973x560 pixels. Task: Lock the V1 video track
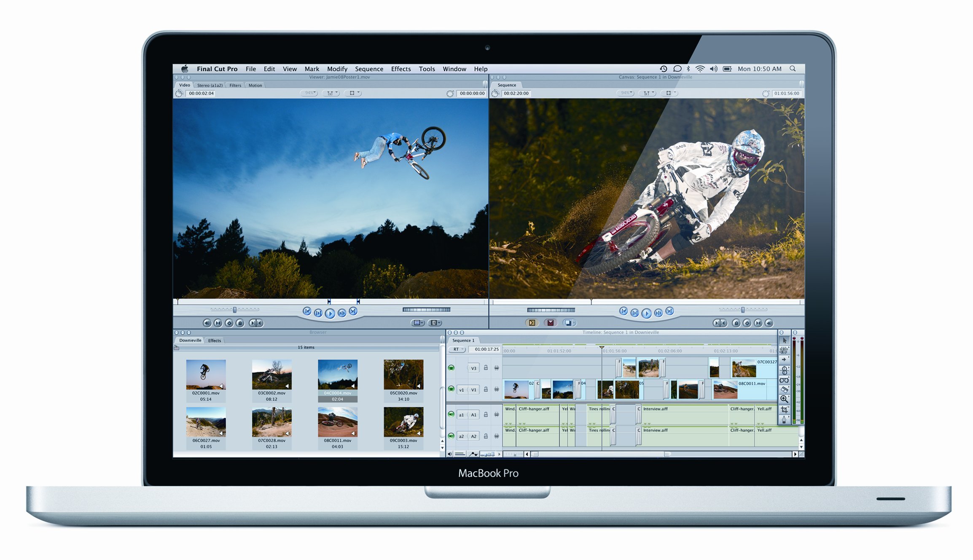[486, 389]
